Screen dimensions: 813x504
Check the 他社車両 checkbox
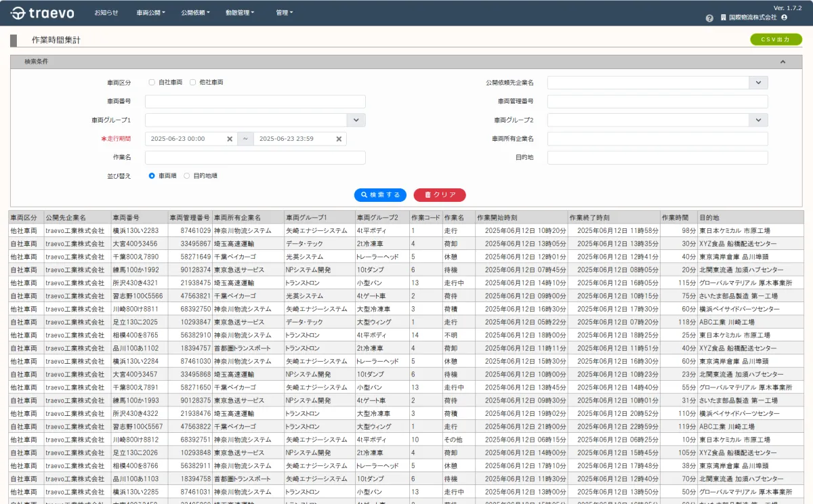coord(193,82)
